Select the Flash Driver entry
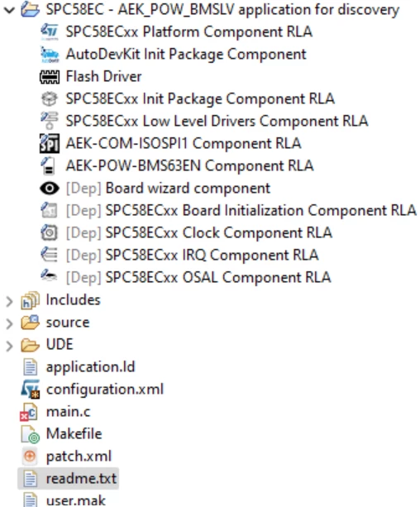 (103, 76)
